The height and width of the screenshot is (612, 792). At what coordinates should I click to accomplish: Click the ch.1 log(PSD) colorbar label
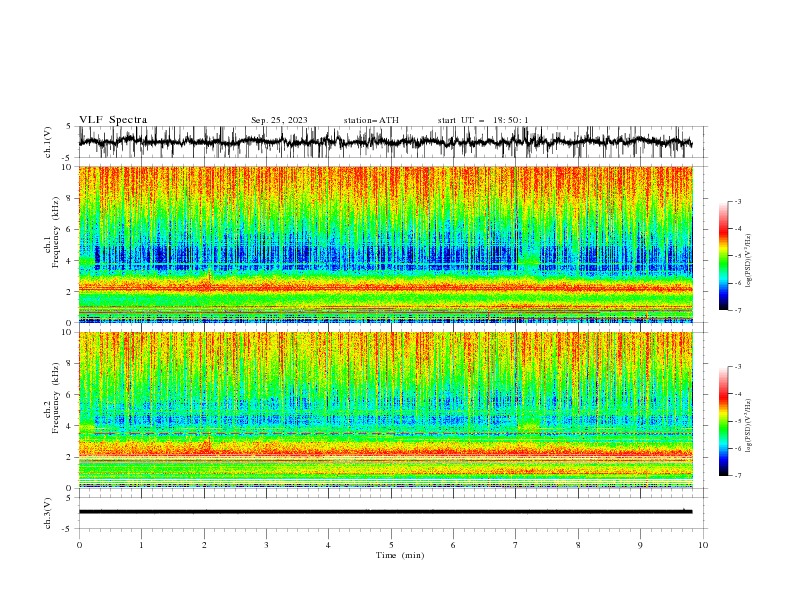[x=749, y=261]
